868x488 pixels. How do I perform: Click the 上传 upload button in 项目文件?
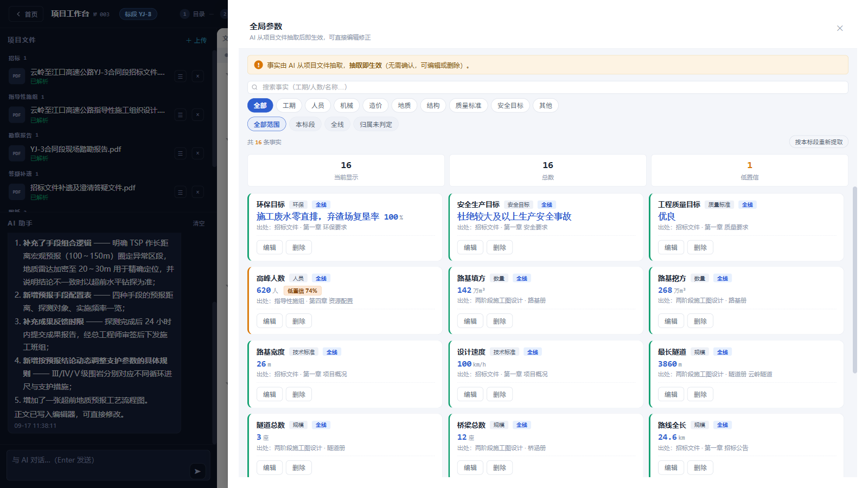pos(196,41)
